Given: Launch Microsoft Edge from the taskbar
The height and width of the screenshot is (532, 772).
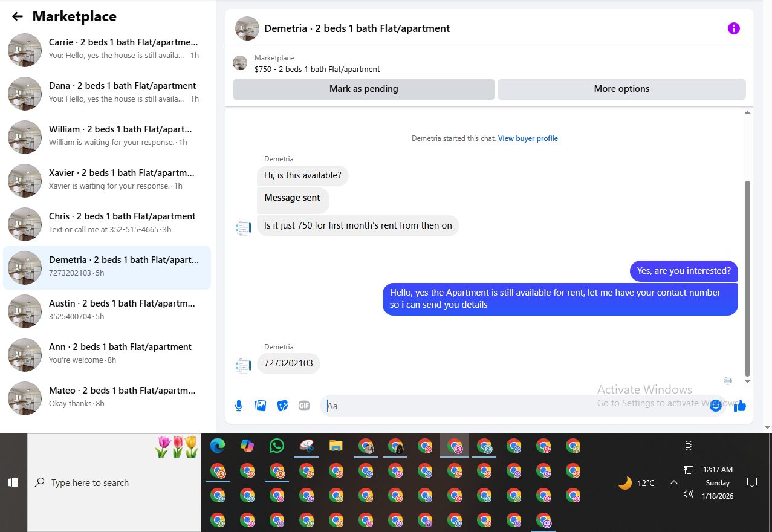Looking at the screenshot, I should coord(218,446).
